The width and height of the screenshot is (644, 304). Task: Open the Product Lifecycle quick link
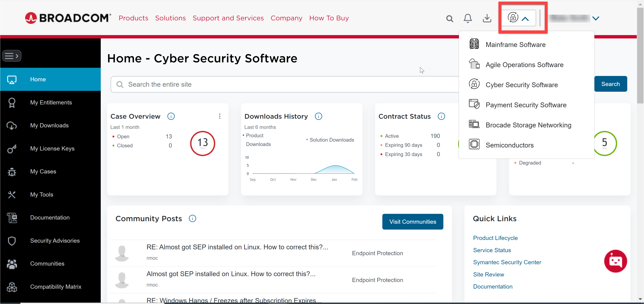pos(495,238)
